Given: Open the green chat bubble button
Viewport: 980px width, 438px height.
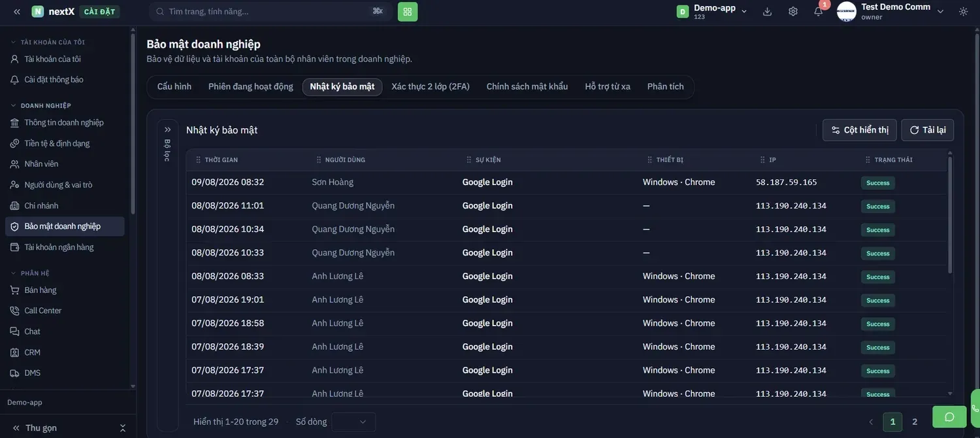Looking at the screenshot, I should [x=949, y=416].
